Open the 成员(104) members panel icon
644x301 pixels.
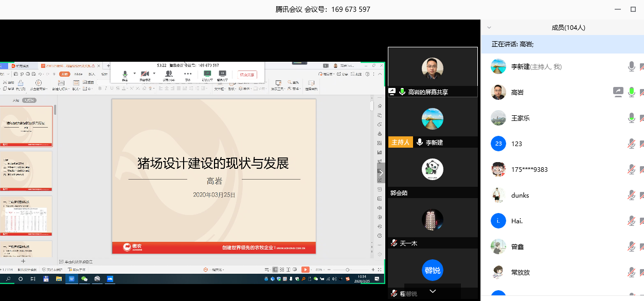pos(169,74)
